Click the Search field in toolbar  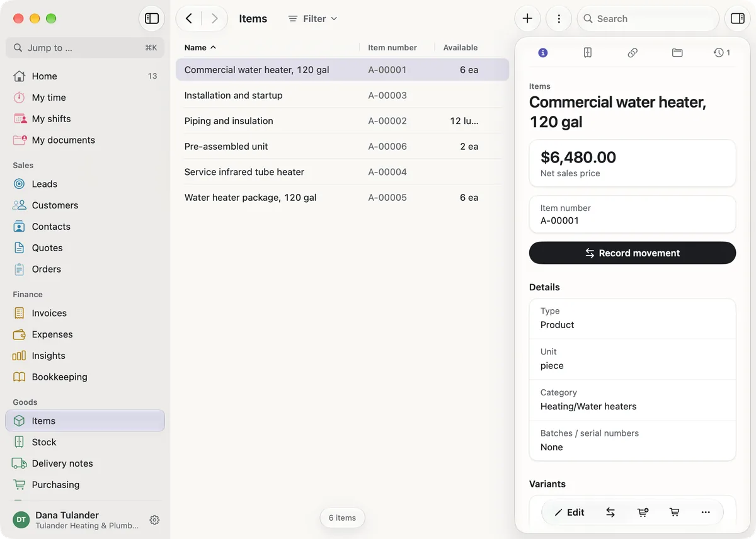coord(648,19)
